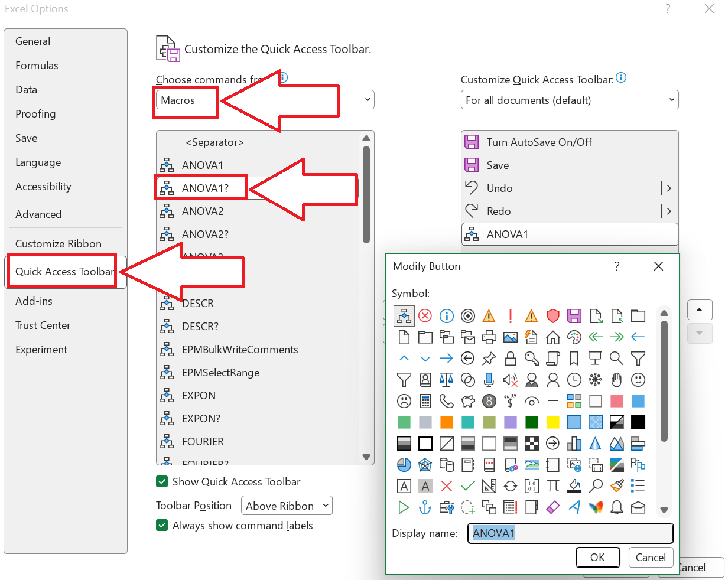Image resolution: width=728 pixels, height=580 pixels.
Task: Pick the key symbol
Action: (x=532, y=359)
